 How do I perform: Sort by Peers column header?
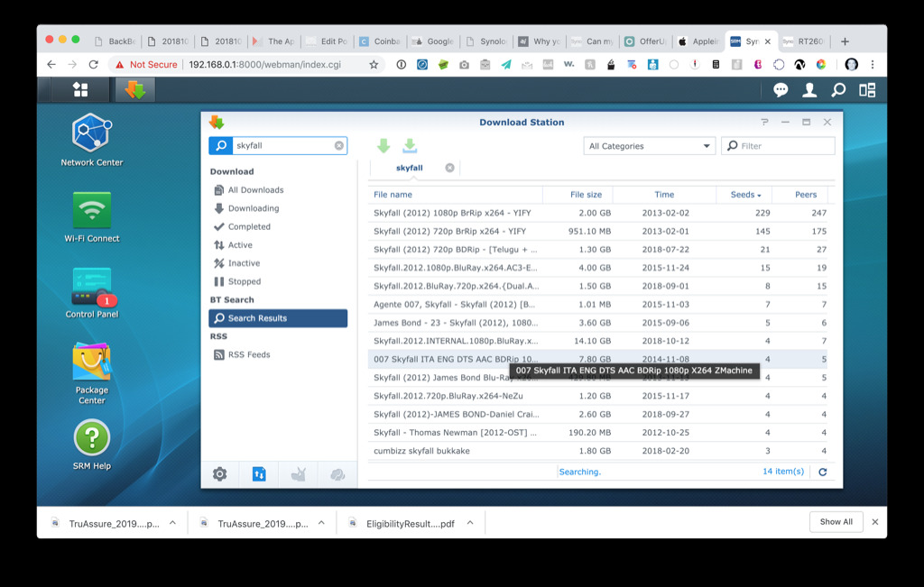point(800,194)
